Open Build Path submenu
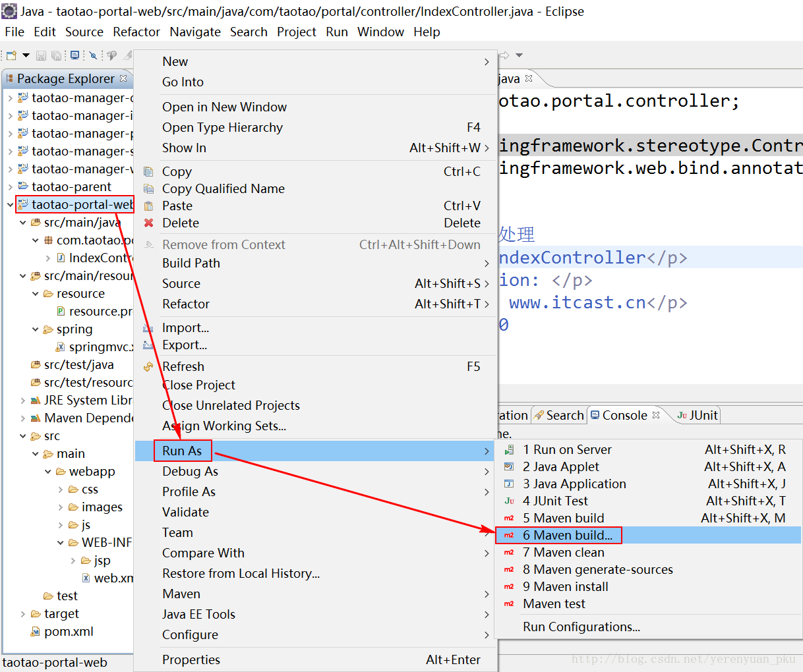803x672 pixels. [x=314, y=263]
